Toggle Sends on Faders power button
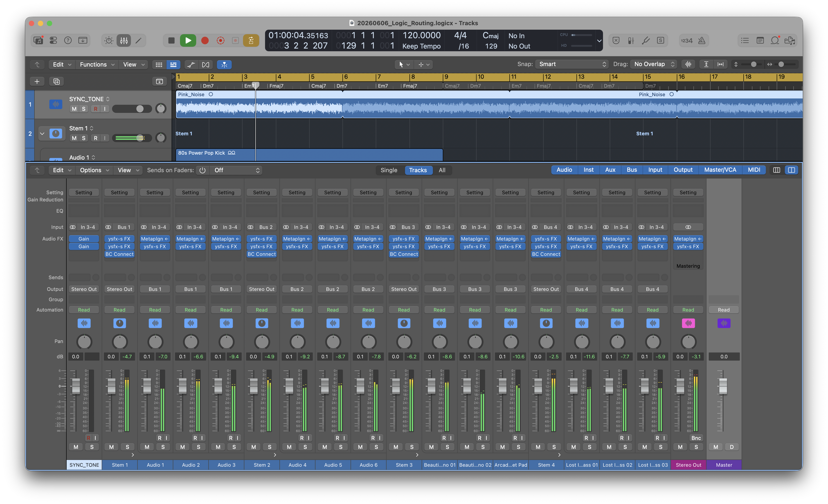Image resolution: width=828 pixels, height=504 pixels. tap(202, 170)
